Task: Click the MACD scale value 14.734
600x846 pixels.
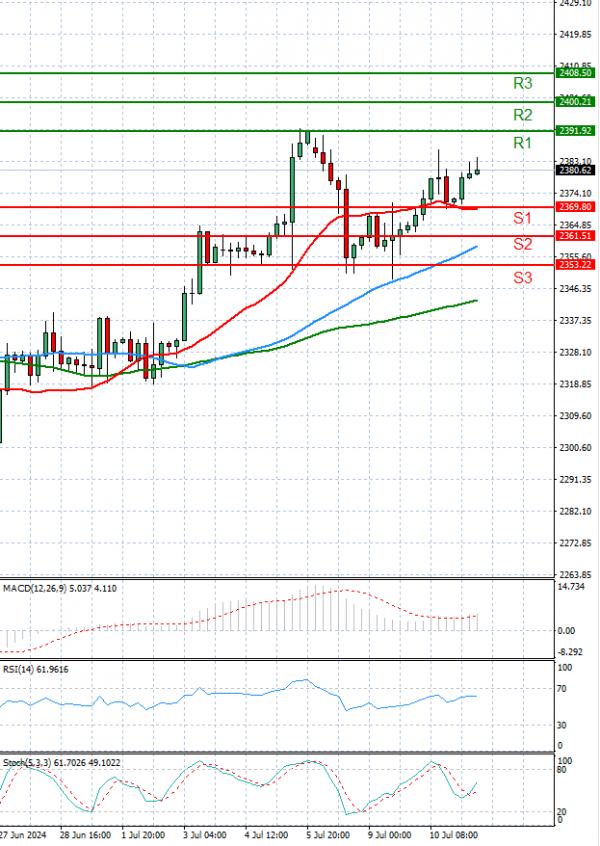Action: 571,587
